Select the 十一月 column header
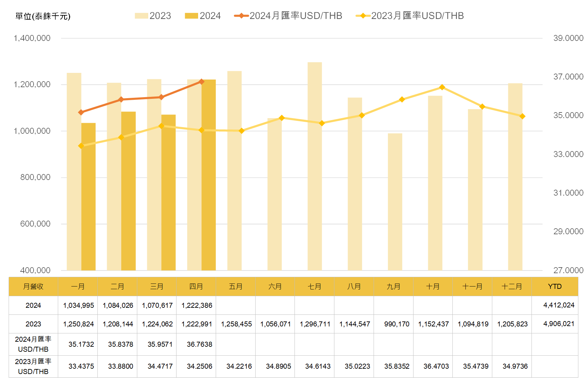Image resolution: width=588 pixels, height=378 pixels. tap(472, 286)
